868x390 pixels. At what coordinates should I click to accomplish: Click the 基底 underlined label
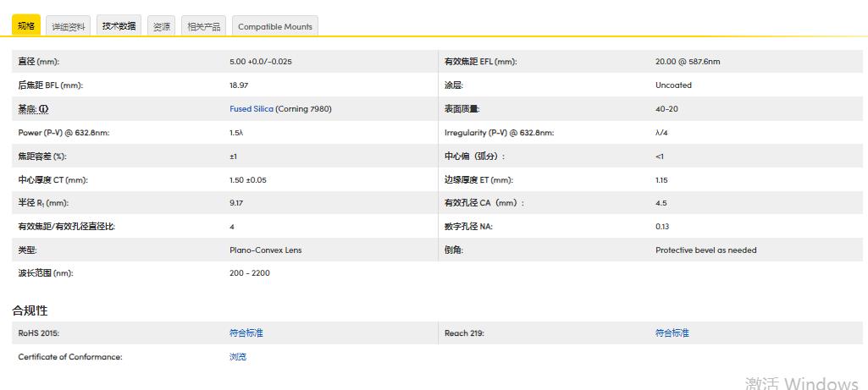click(27, 109)
